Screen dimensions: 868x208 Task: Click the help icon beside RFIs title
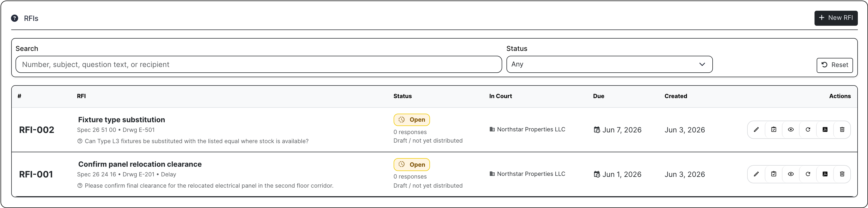(x=14, y=18)
